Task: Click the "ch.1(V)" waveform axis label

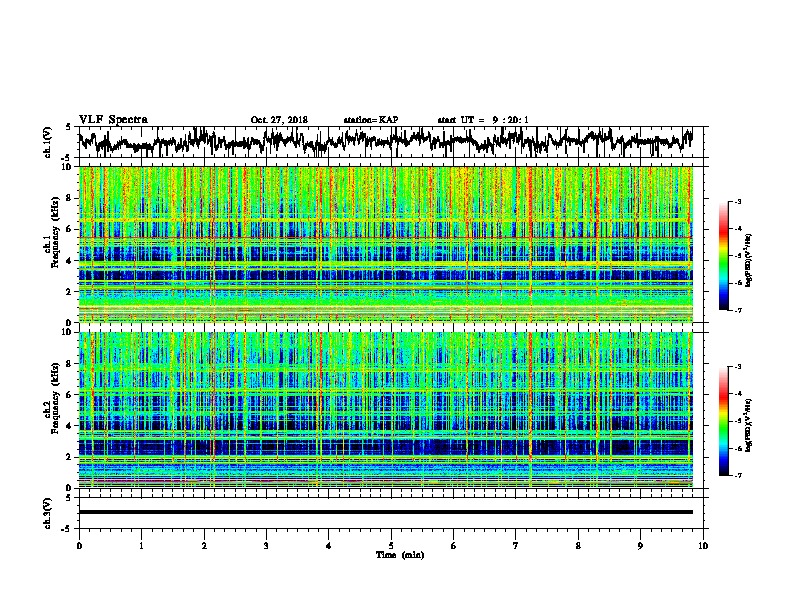Action: (47, 142)
